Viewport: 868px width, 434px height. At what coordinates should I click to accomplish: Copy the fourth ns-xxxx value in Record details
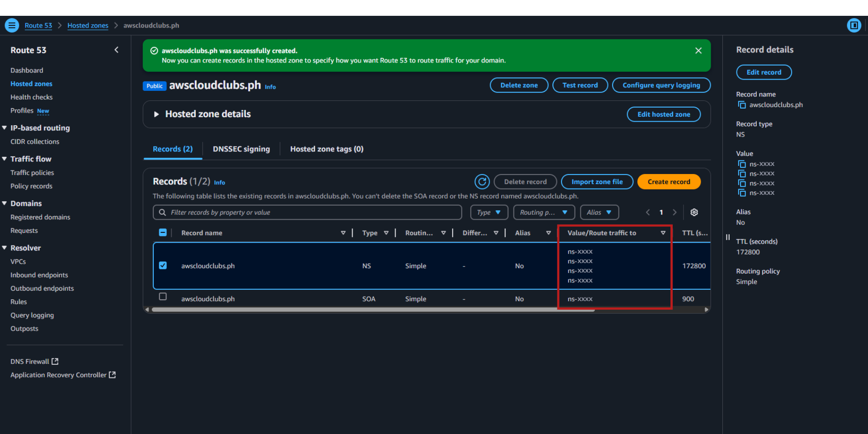[742, 193]
